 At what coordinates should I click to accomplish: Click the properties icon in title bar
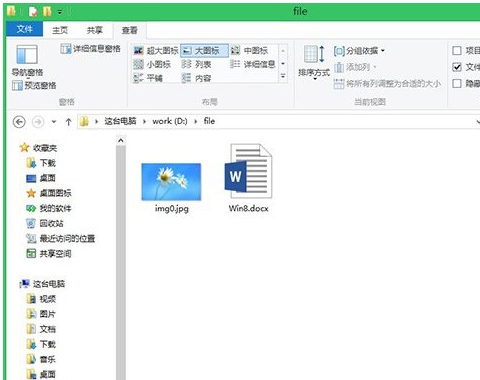click(x=33, y=12)
